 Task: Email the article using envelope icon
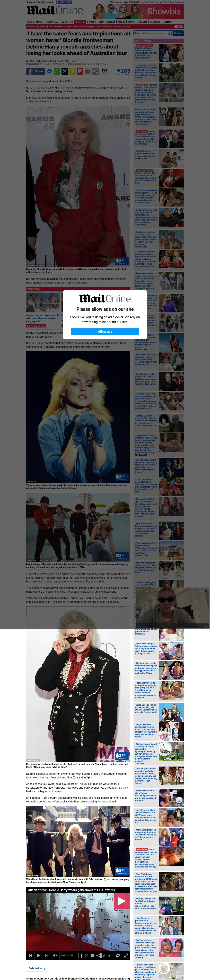[x=88, y=71]
